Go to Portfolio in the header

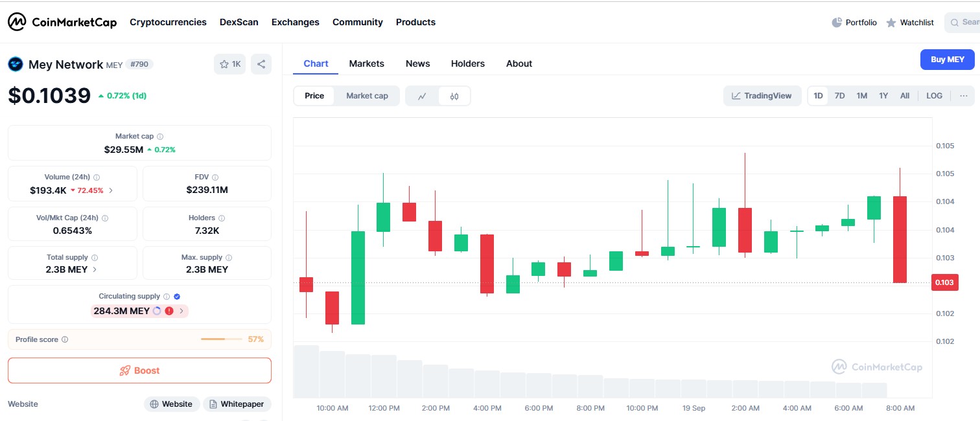click(854, 23)
